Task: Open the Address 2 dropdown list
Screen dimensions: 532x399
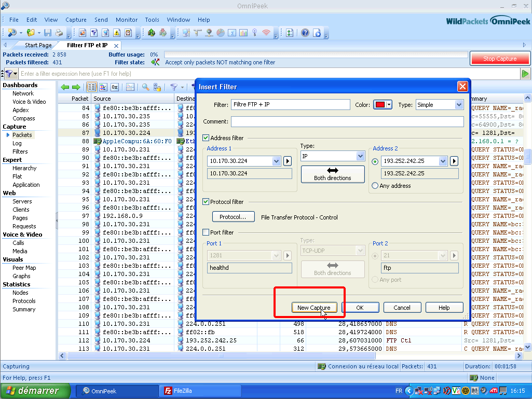Action: [x=443, y=161]
